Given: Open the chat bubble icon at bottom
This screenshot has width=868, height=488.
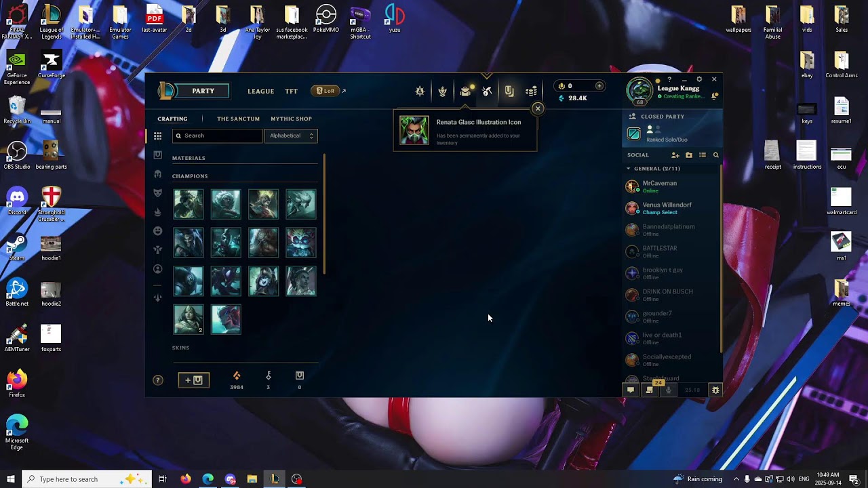Looking at the screenshot, I should (x=631, y=390).
